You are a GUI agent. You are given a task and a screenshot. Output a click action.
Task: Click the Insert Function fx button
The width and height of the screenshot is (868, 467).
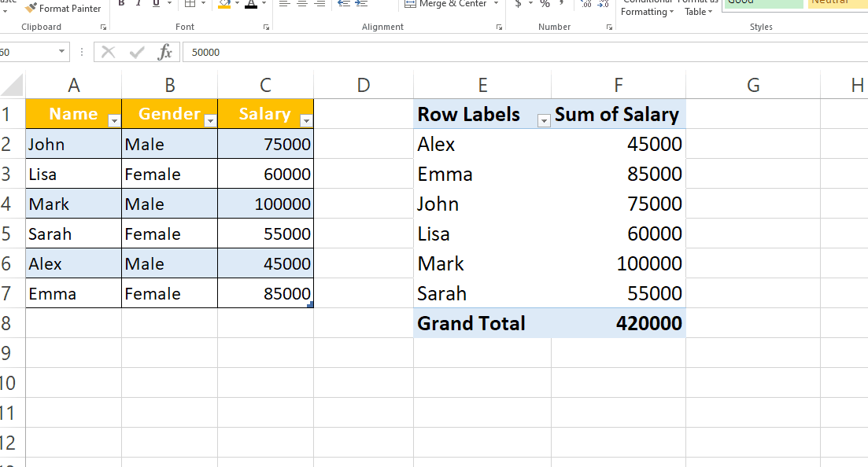[x=164, y=53]
